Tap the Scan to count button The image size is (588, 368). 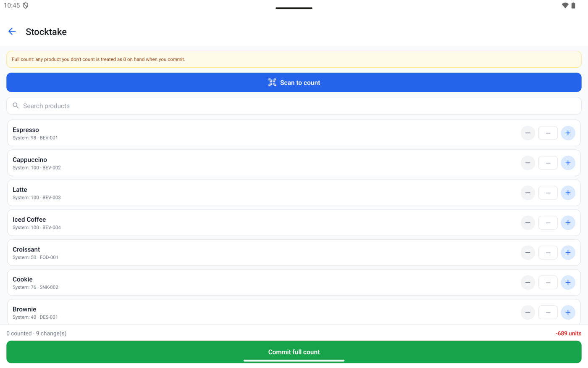tap(294, 82)
